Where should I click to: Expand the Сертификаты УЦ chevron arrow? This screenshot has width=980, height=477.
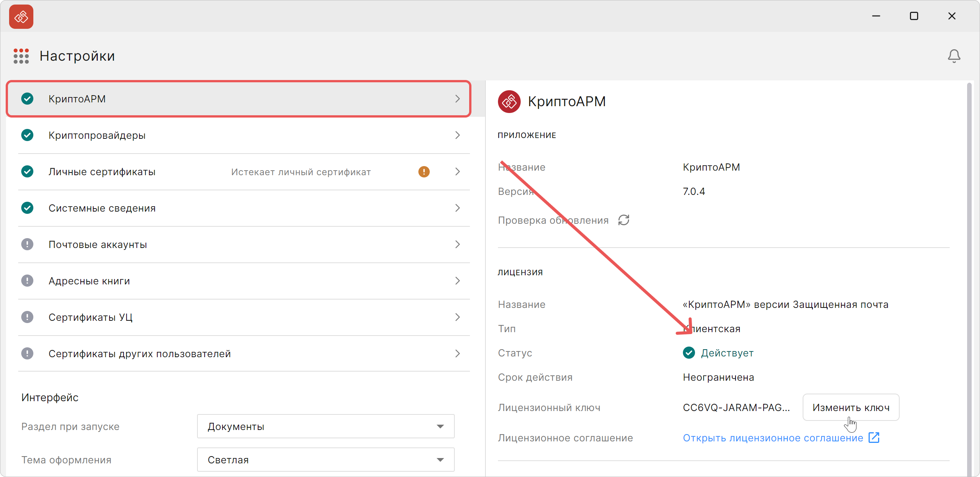(457, 317)
